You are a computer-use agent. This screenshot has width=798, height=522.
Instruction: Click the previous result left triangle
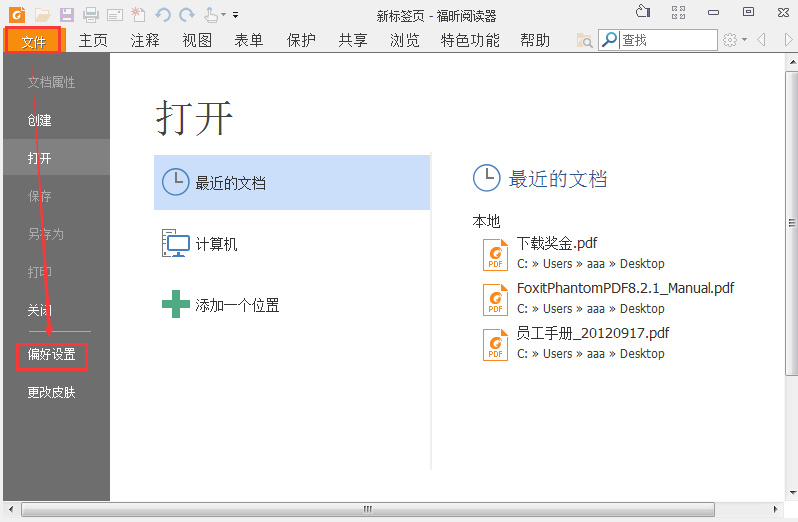761,40
